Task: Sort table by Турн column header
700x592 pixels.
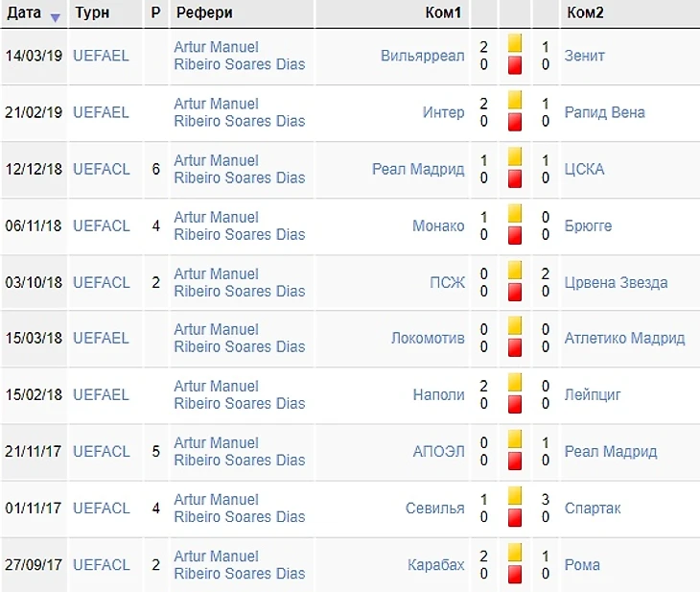Action: (91, 13)
